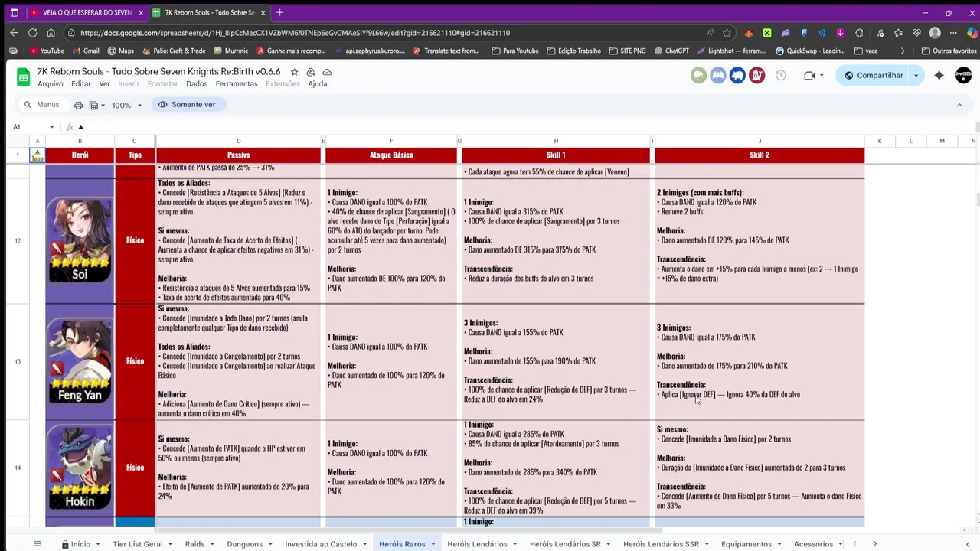The image size is (980, 551).
Task: Open Investida ao Castelo tab dropdown arrow
Action: [x=364, y=544]
